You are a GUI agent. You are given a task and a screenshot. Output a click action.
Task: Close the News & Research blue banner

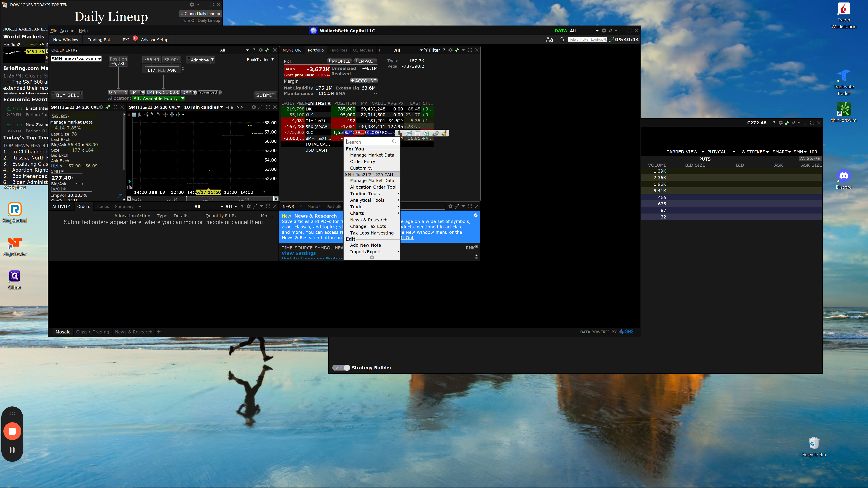(x=476, y=215)
